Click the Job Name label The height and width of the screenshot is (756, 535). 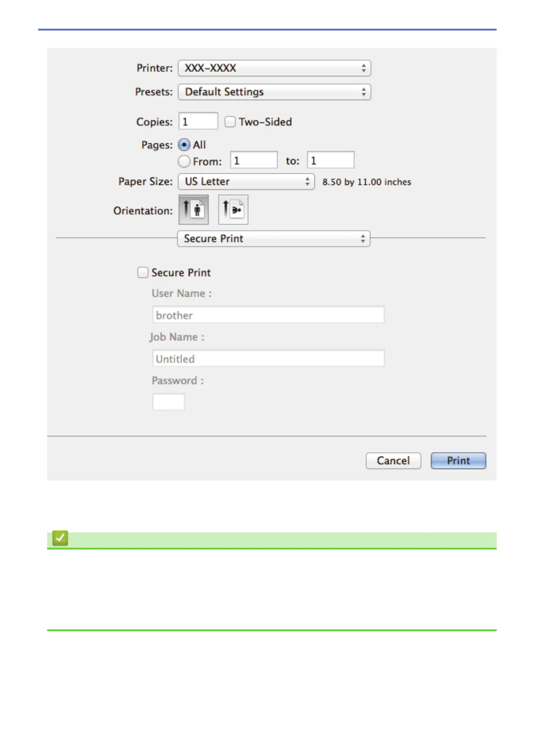[177, 337]
